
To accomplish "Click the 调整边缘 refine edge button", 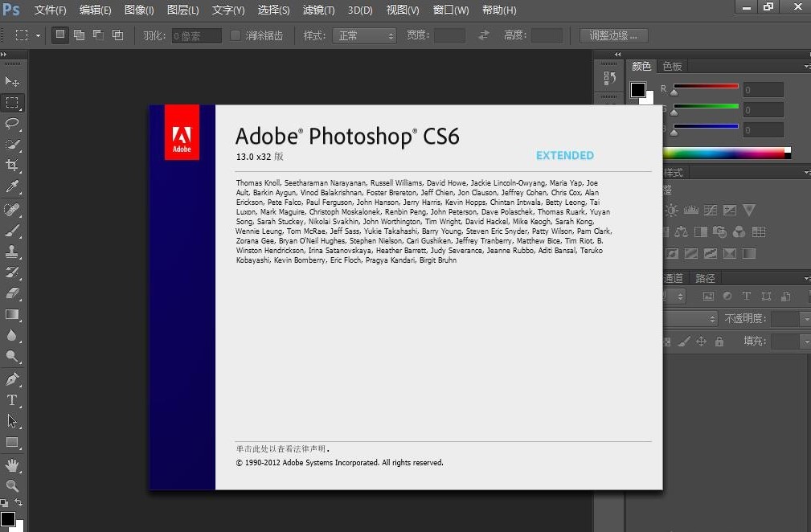I will 613,35.
